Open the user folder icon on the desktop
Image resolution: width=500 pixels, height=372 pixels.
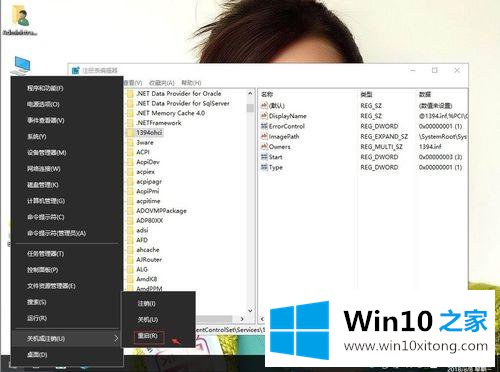(20, 15)
